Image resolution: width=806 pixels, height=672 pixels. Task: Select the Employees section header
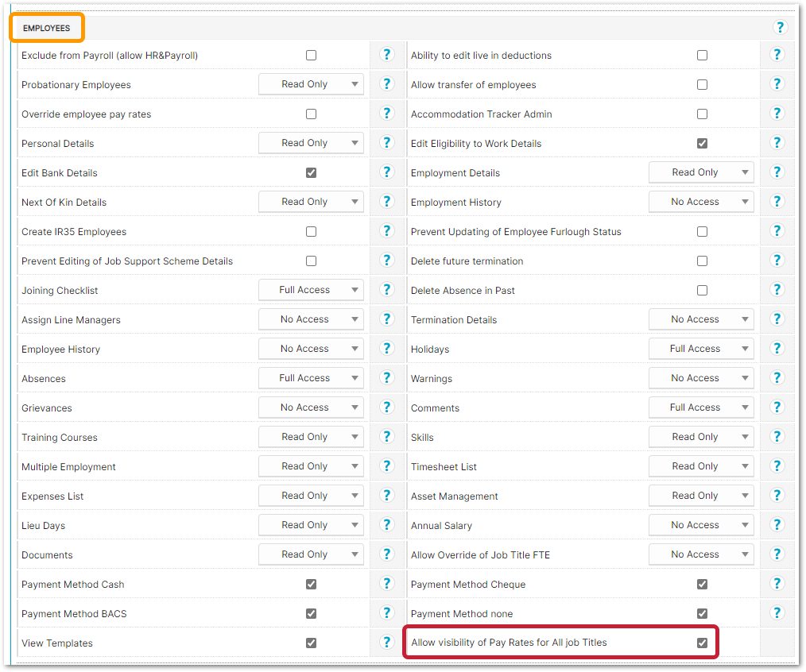click(47, 29)
